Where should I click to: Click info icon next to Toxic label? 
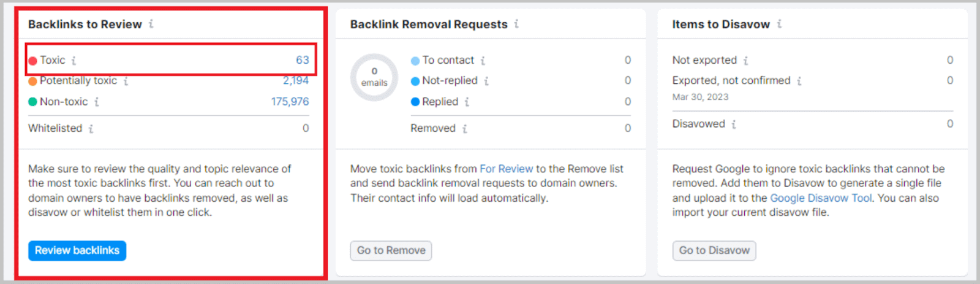pos(73,60)
